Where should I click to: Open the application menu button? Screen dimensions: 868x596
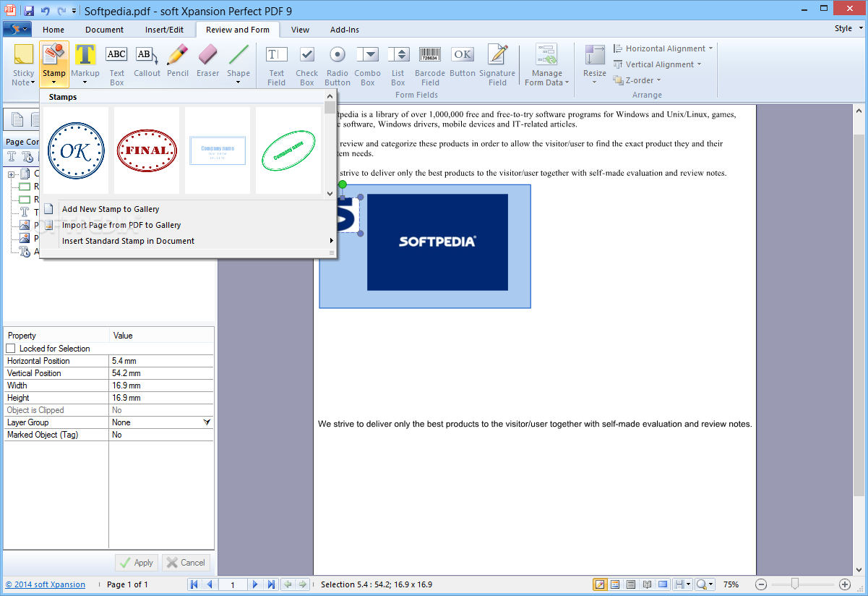point(17,29)
